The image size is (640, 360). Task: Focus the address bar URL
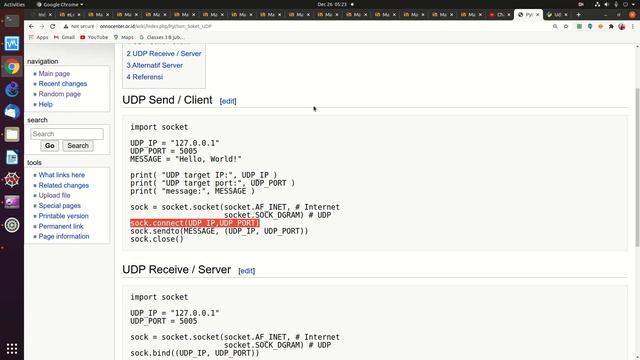[x=156, y=26]
